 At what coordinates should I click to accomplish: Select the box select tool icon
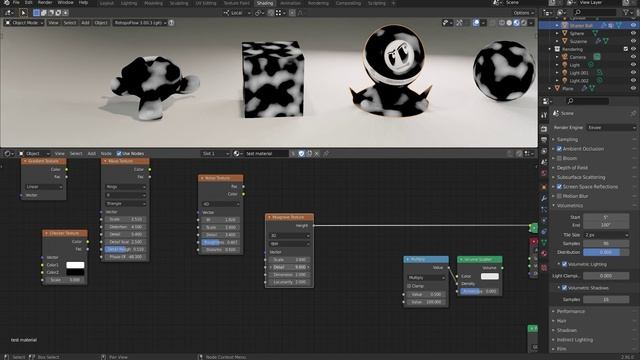pyautogui.click(x=36, y=13)
